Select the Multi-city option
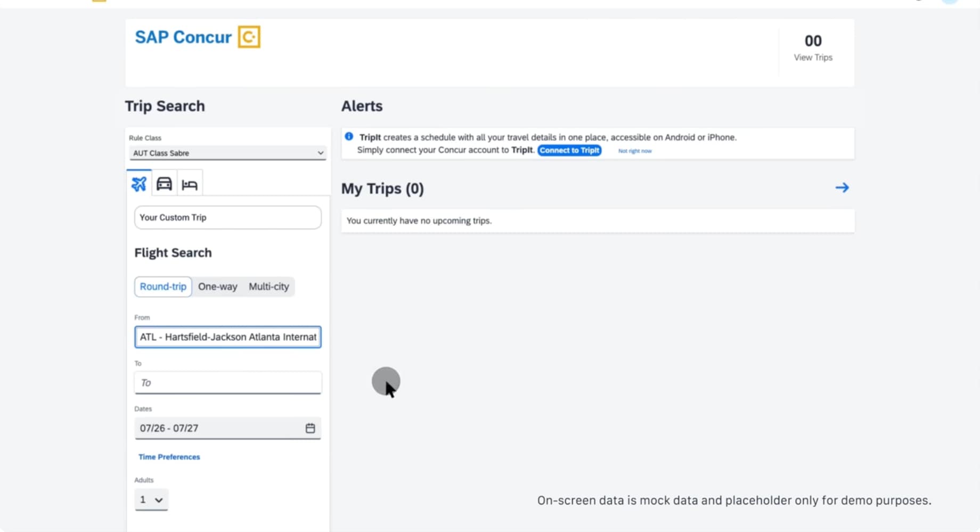980x532 pixels. [269, 287]
